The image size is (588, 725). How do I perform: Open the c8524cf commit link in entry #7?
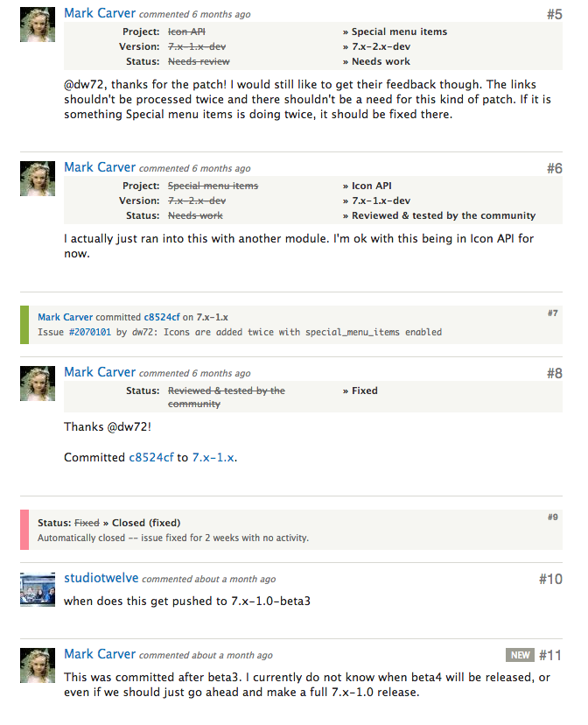coord(162,317)
